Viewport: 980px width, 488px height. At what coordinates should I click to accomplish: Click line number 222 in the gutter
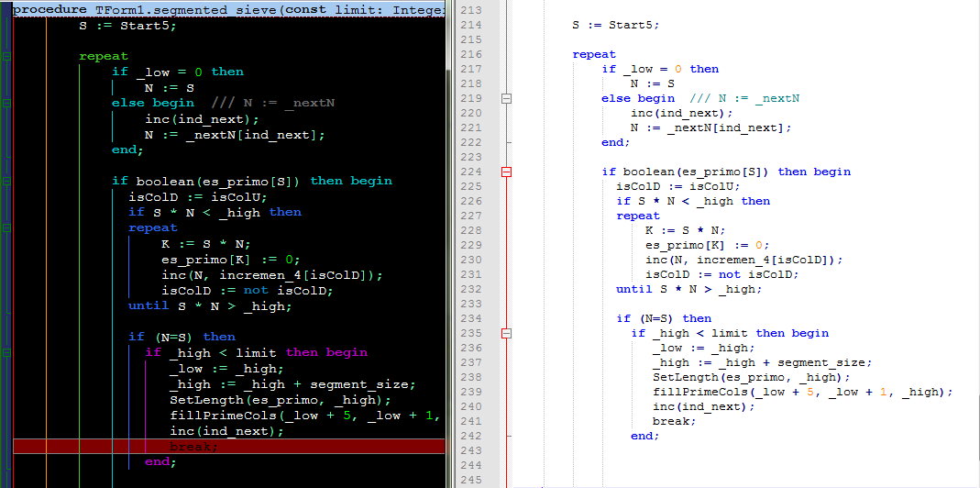470,143
